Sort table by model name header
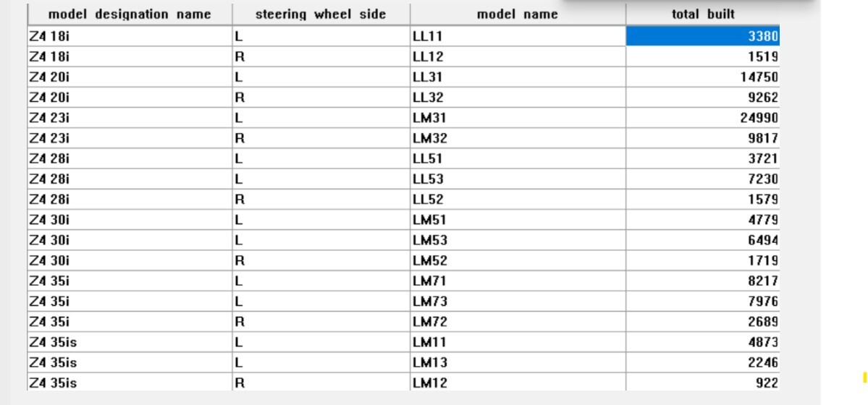This screenshot has width=868, height=405. click(x=518, y=14)
